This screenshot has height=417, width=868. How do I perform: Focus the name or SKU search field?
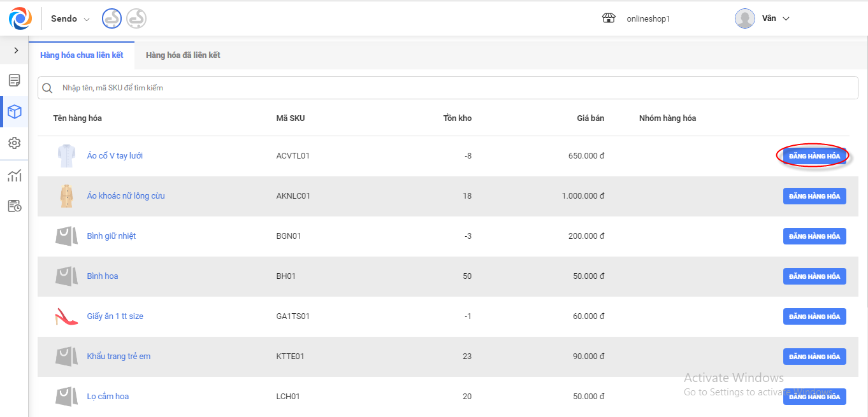click(446, 88)
